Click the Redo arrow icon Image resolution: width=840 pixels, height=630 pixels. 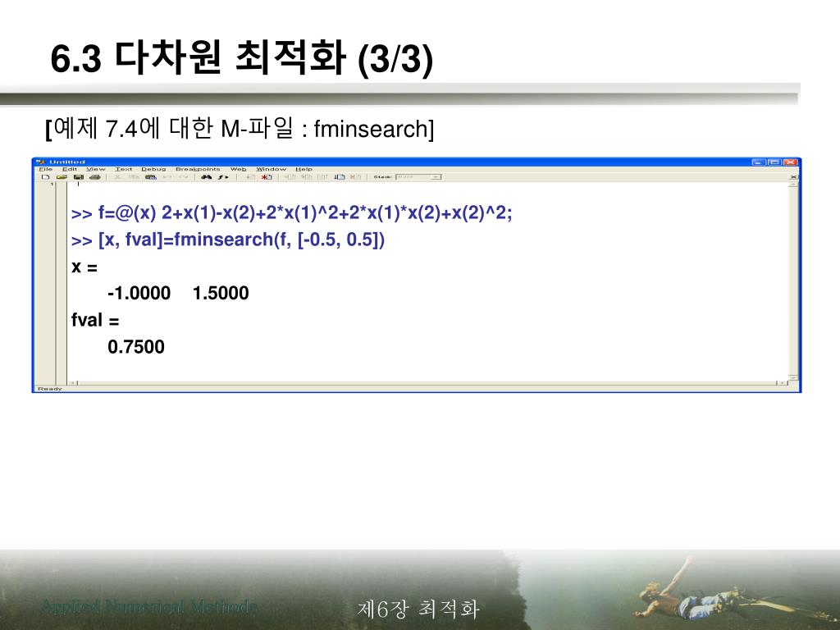point(184,177)
